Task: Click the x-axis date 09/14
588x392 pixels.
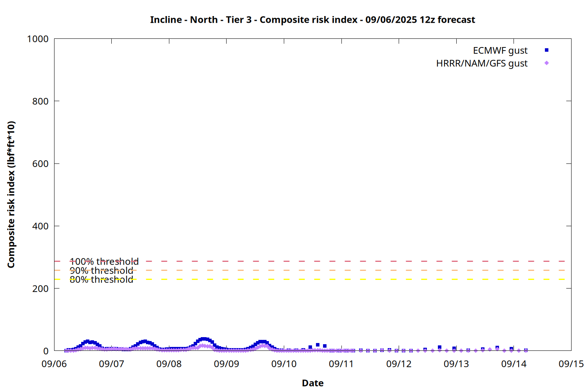Action: tap(514, 364)
